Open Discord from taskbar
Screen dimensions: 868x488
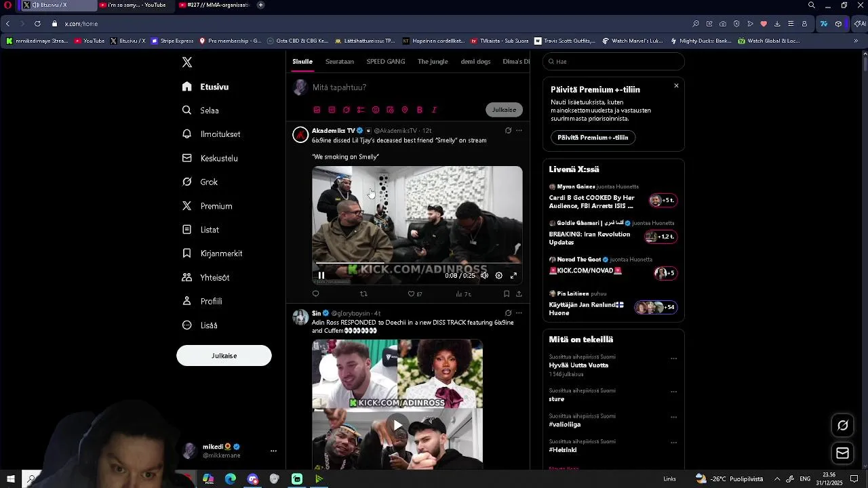253,479
